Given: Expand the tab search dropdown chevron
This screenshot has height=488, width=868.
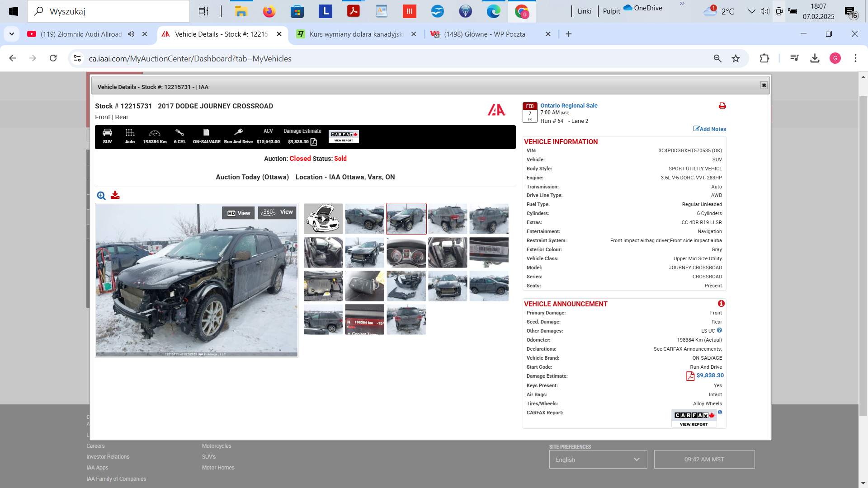Looking at the screenshot, I should point(12,34).
